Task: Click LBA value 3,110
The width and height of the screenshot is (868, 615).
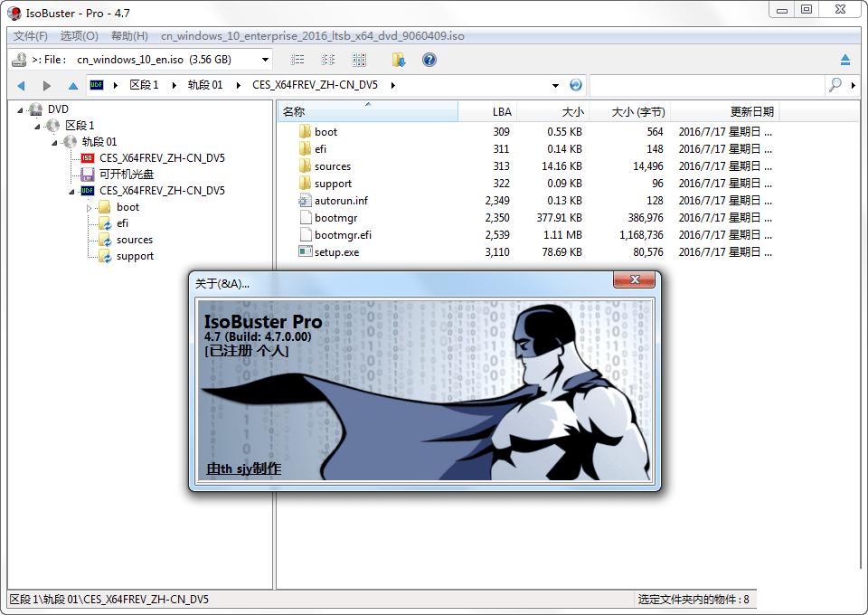Action: pos(497,252)
